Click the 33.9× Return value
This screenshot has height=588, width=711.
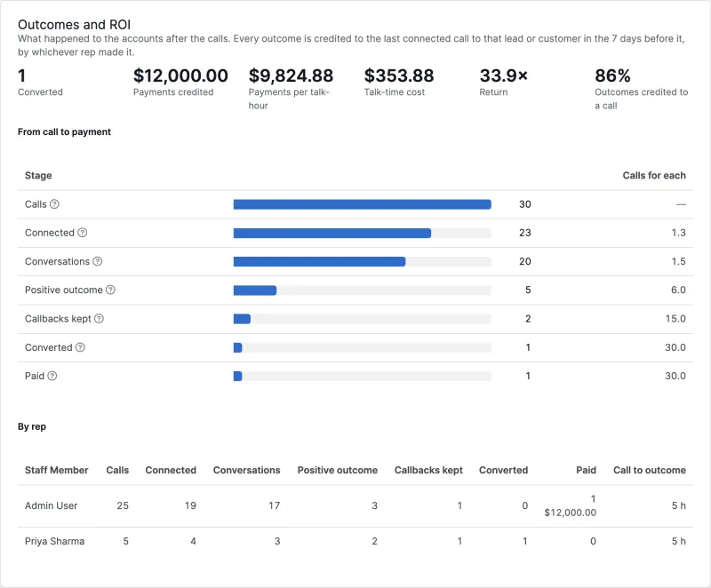(x=504, y=75)
